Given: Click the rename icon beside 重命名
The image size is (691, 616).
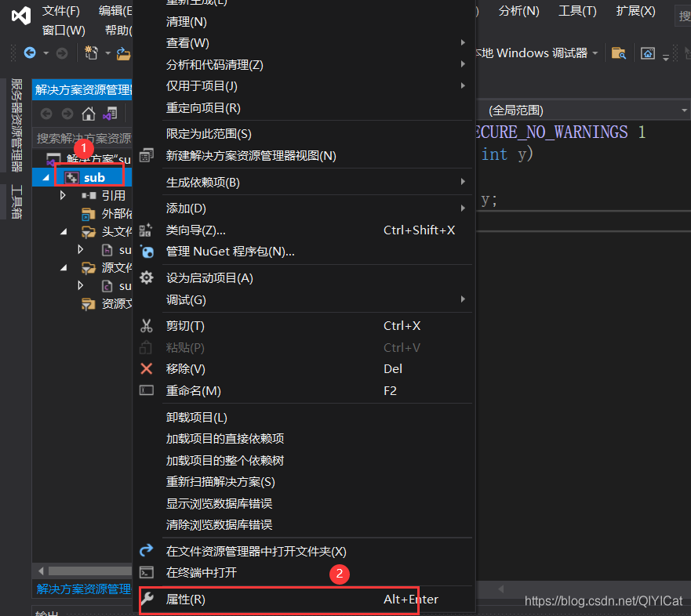Looking at the screenshot, I should [x=147, y=390].
